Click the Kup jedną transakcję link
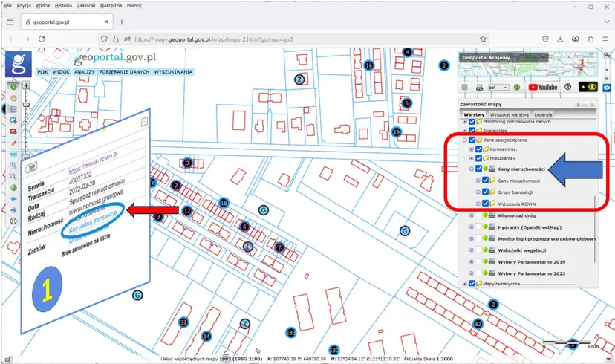This screenshot has width=615, height=364. coord(93,222)
